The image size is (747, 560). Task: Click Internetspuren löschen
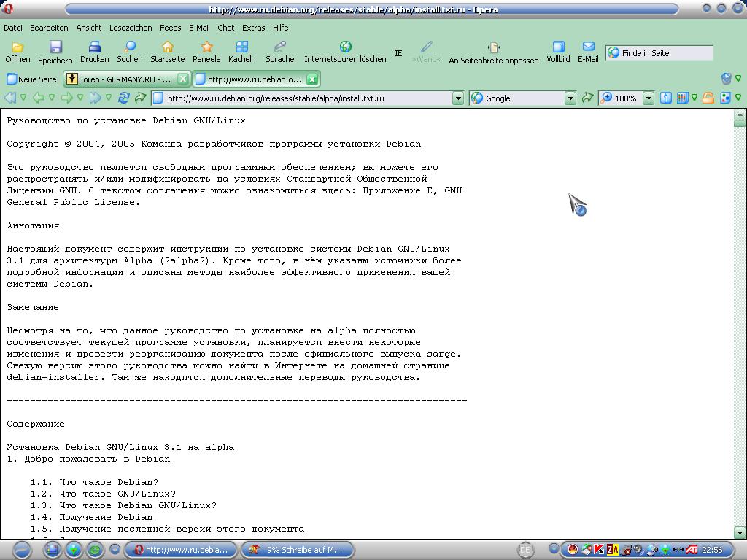345,52
